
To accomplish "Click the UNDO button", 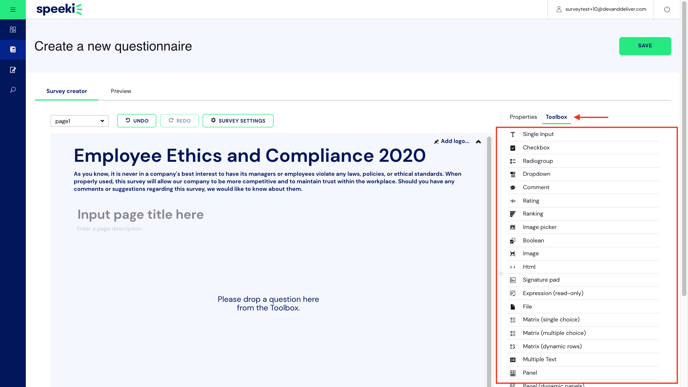I will tap(137, 121).
